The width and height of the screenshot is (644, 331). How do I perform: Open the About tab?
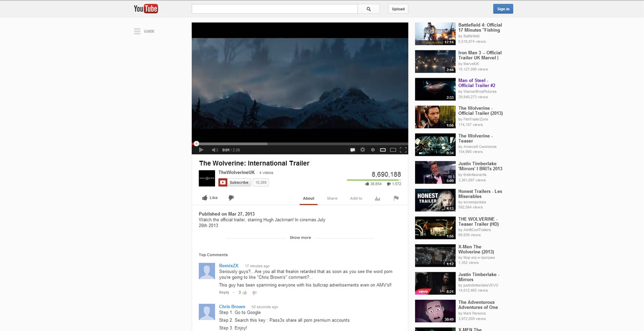coord(309,198)
